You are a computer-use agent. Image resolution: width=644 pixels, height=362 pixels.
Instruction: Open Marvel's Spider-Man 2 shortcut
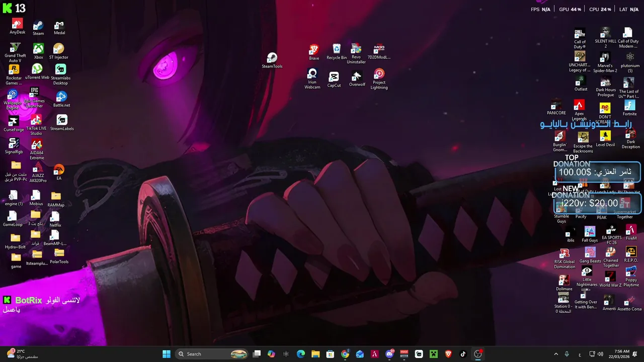pos(605,63)
